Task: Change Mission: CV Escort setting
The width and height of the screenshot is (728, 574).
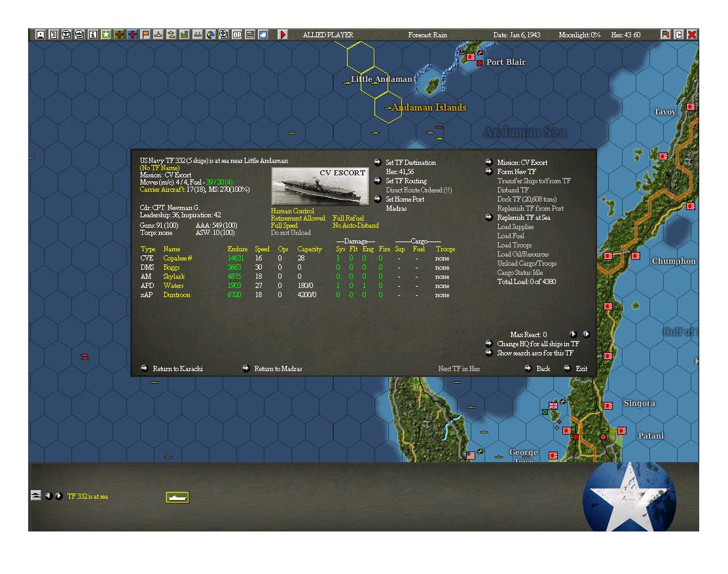Action: (x=522, y=162)
